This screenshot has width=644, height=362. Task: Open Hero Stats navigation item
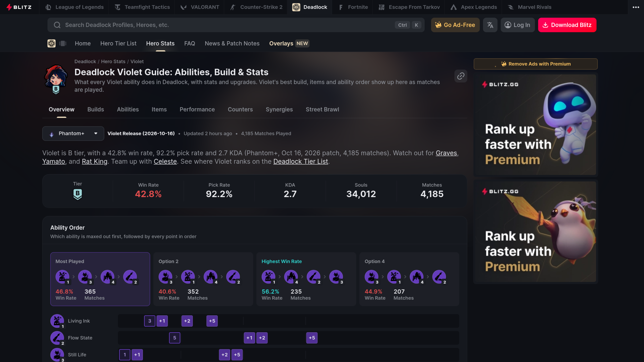click(160, 43)
